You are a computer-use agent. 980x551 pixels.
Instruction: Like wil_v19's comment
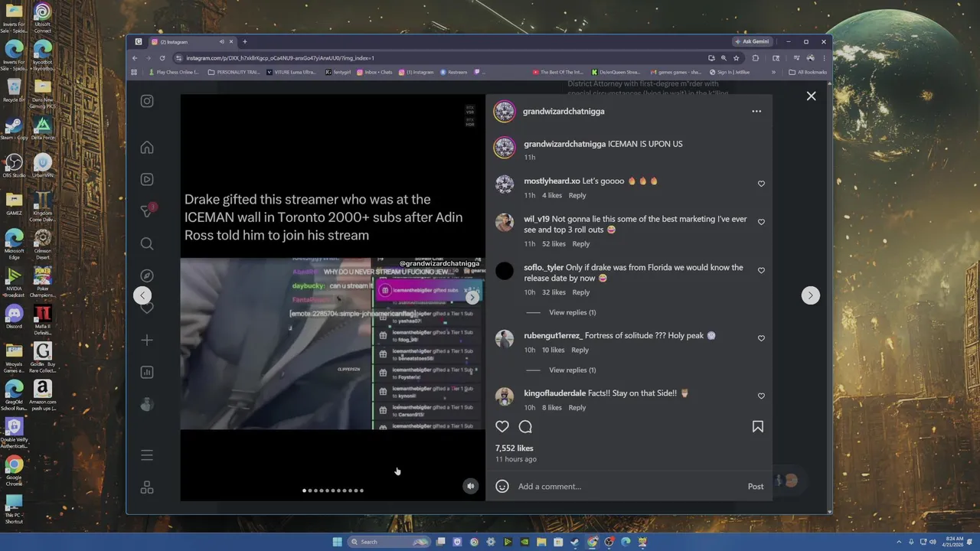pos(761,222)
